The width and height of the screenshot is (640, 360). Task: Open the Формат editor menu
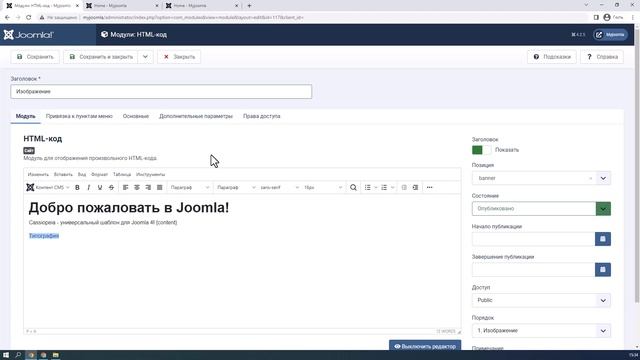[x=99, y=174]
